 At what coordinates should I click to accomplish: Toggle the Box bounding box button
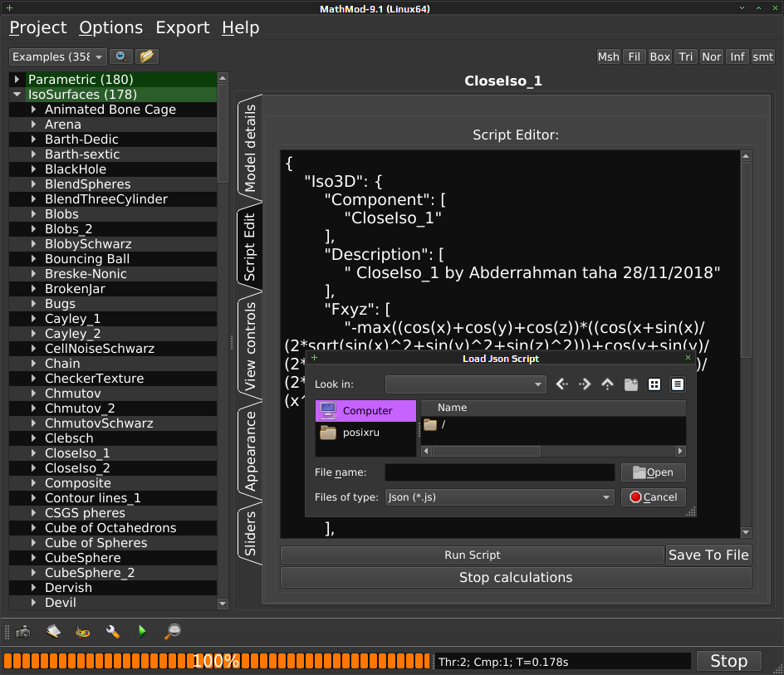[659, 56]
